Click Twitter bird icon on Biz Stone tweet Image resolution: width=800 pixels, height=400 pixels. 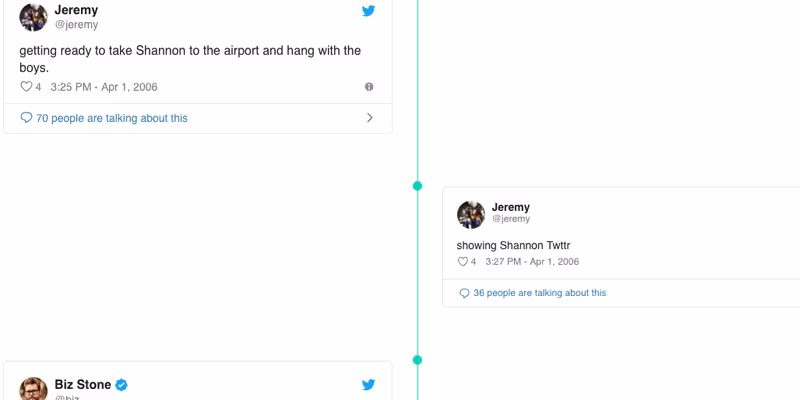point(368,384)
